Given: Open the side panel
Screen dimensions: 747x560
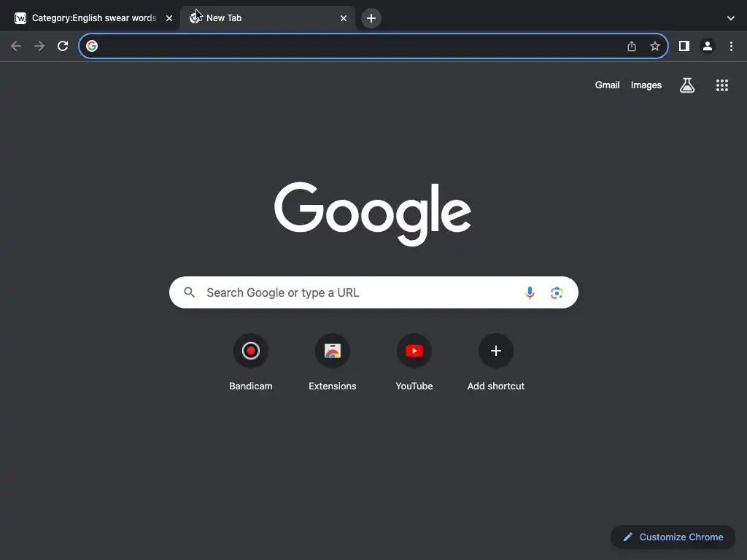Looking at the screenshot, I should (x=684, y=46).
